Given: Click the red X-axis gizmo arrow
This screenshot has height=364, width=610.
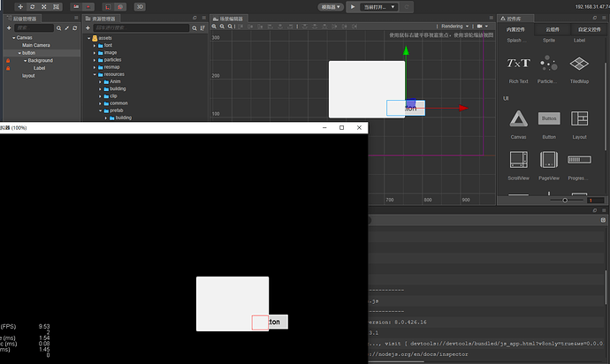Looking at the screenshot, I should (x=463, y=108).
